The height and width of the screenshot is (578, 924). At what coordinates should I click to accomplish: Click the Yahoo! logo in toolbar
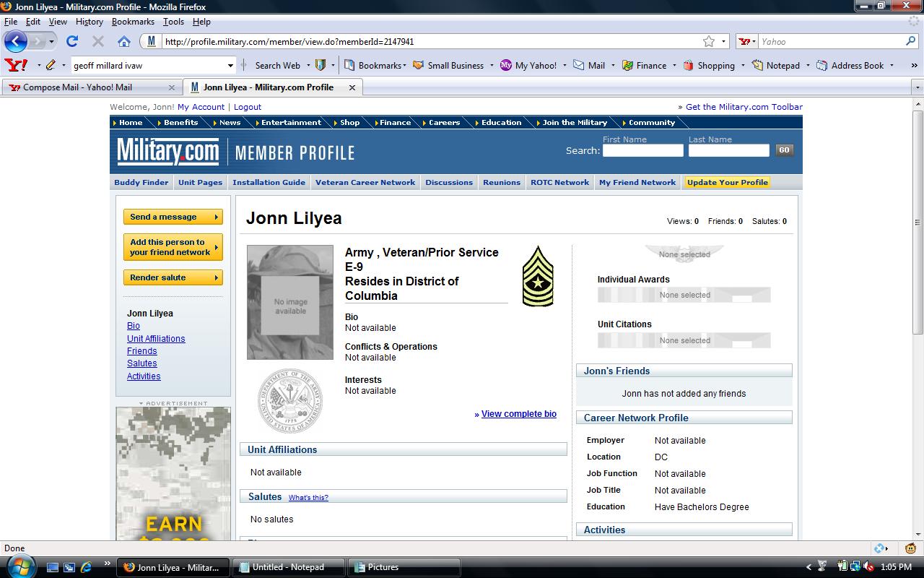[x=15, y=65]
